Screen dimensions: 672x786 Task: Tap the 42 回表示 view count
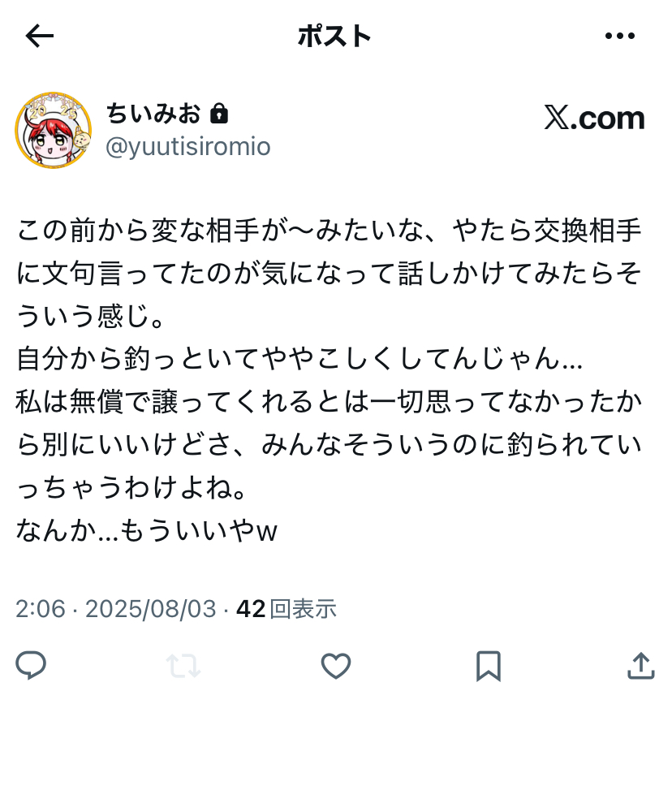[x=286, y=609]
